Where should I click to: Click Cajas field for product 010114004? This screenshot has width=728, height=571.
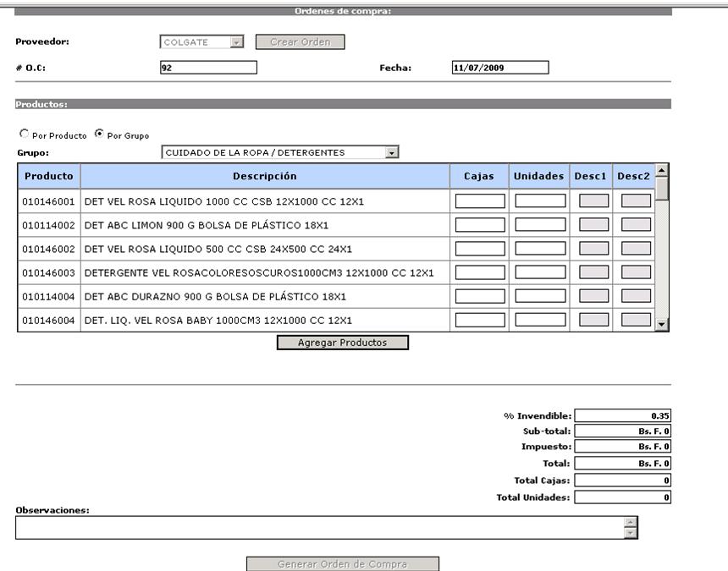[480, 296]
